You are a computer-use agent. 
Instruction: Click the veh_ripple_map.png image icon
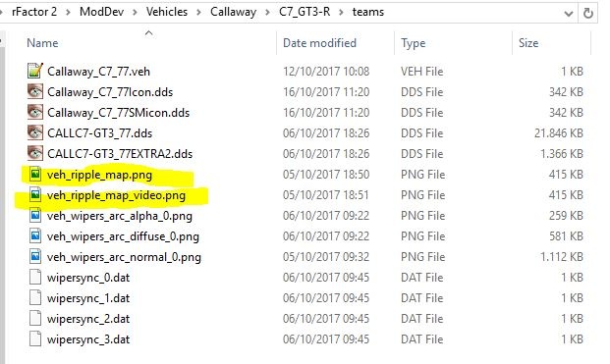point(35,174)
